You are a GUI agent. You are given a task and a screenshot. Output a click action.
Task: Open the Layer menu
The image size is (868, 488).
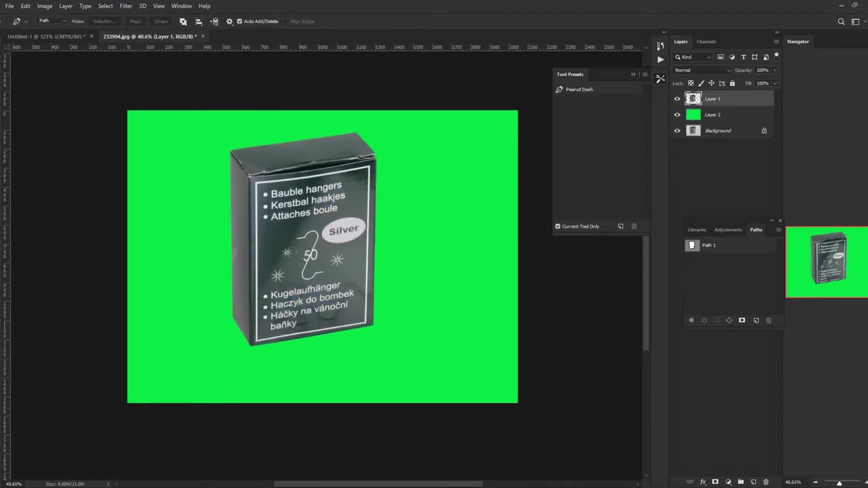click(66, 6)
